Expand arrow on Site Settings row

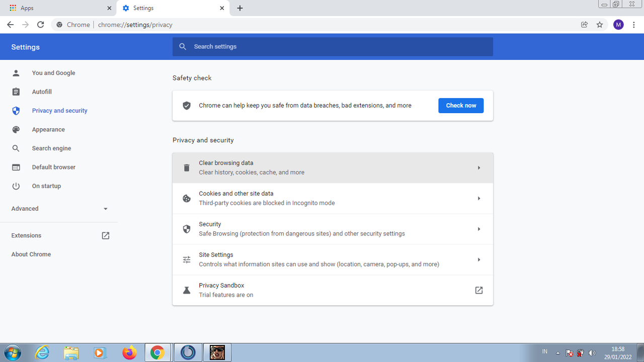point(478,260)
